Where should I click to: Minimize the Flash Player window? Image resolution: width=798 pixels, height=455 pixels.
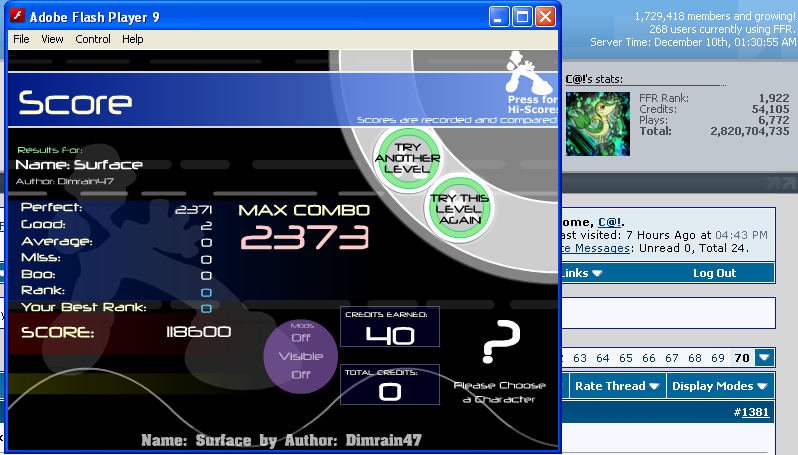pos(499,17)
